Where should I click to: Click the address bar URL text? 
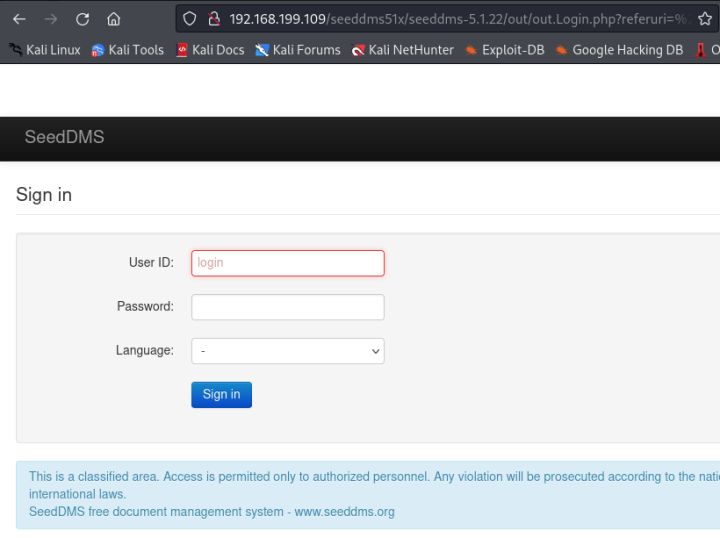[x=458, y=19]
